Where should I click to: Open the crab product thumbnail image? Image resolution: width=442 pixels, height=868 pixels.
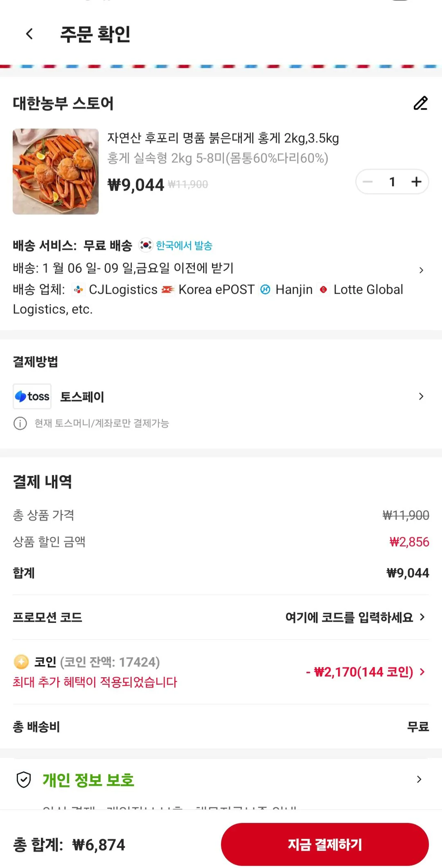coord(56,172)
